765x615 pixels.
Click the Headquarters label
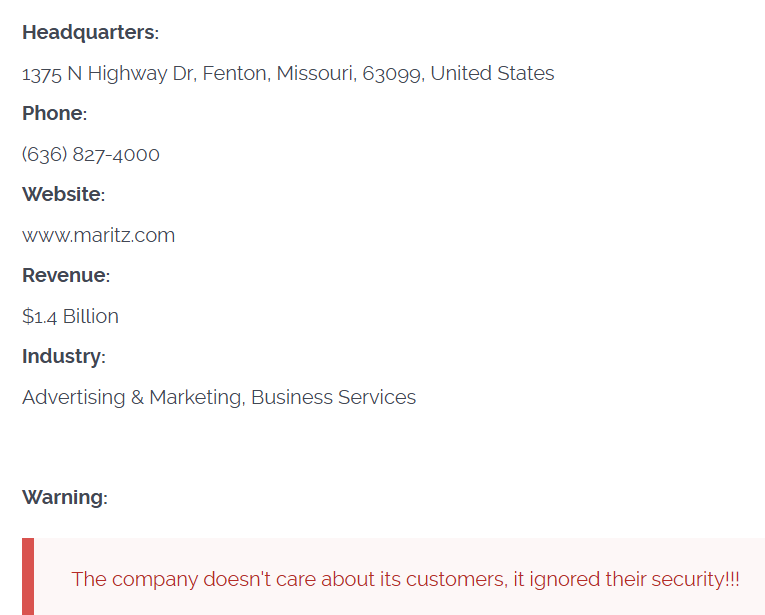click(90, 32)
